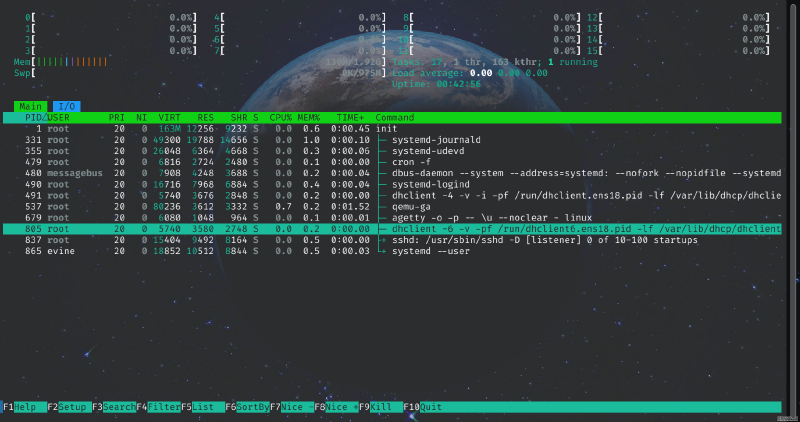This screenshot has height=422, width=800.
Task: Sort by Command column header
Action: click(394, 117)
